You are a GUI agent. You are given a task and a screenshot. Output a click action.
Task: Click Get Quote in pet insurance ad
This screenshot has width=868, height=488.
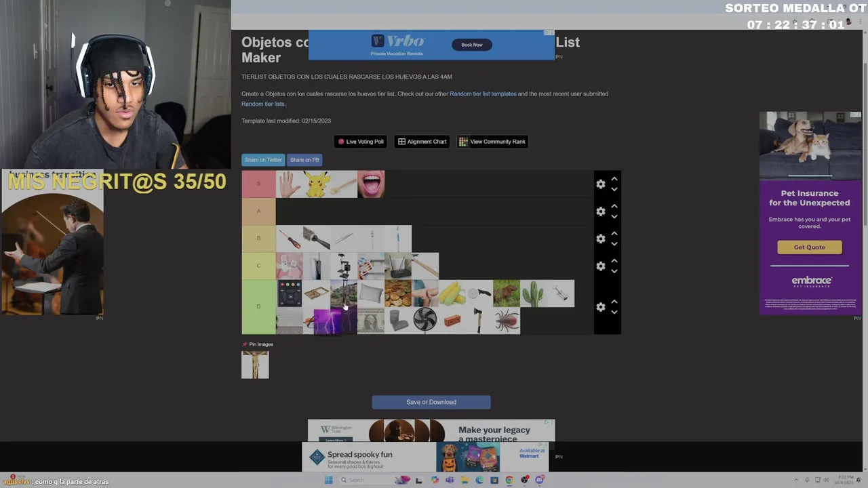click(x=810, y=247)
